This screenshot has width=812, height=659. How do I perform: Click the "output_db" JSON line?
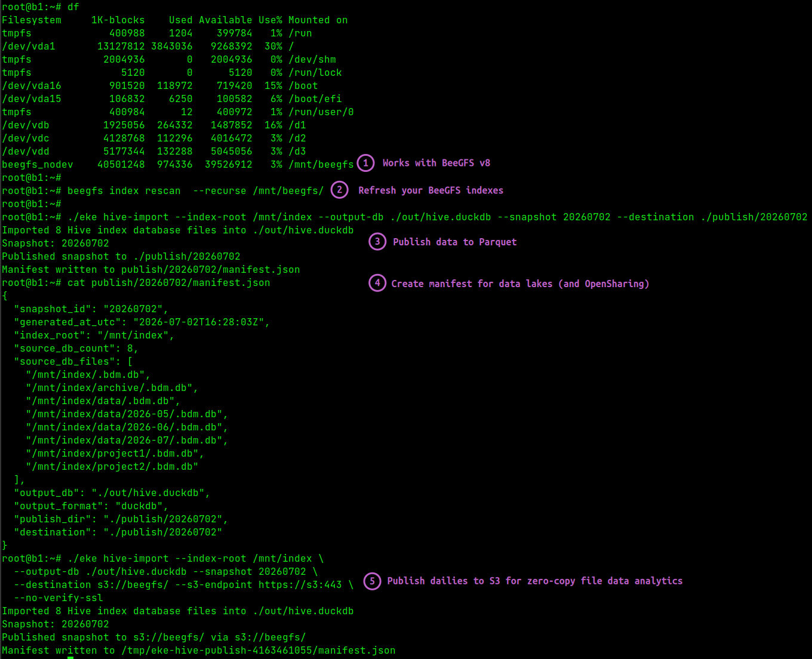tap(112, 493)
